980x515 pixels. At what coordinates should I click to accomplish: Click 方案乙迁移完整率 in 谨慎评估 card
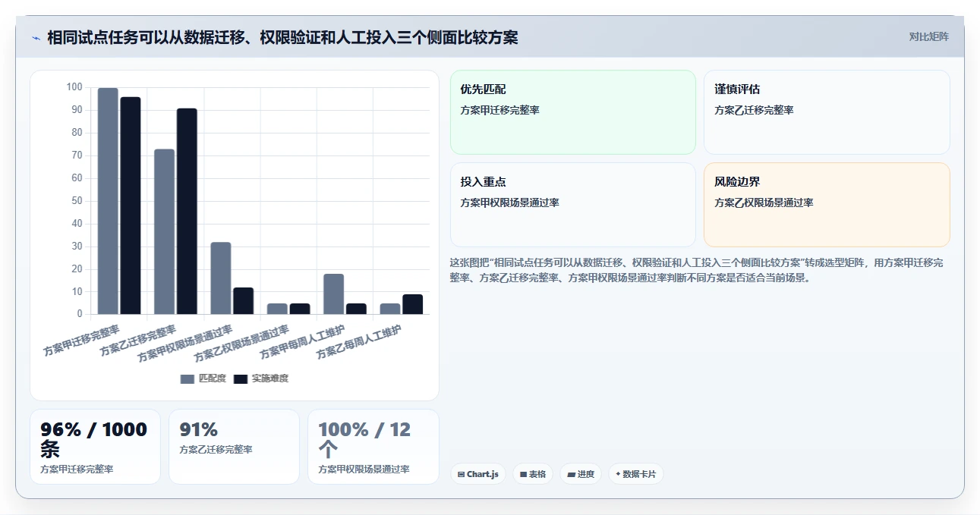[x=754, y=110]
